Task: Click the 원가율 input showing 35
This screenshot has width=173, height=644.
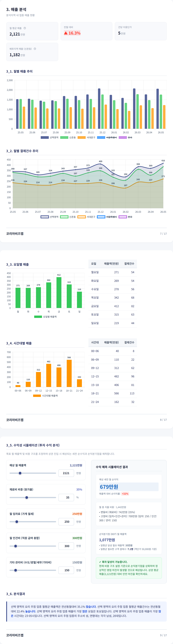Action: pos(66,498)
